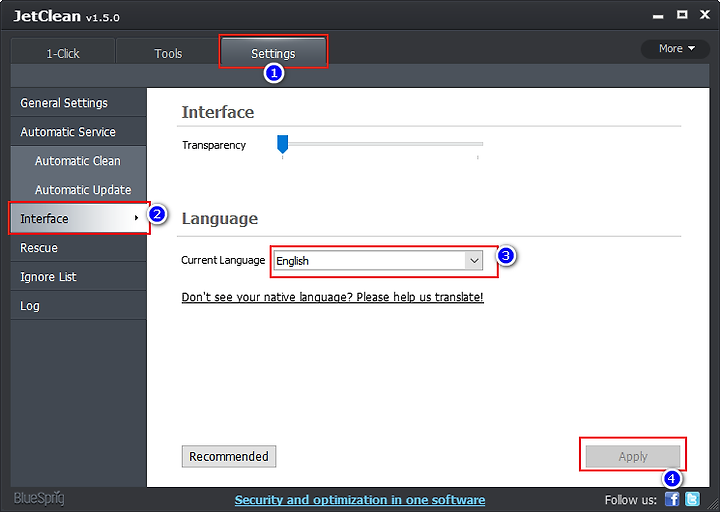Switch to the 1-Click tab

tap(63, 51)
